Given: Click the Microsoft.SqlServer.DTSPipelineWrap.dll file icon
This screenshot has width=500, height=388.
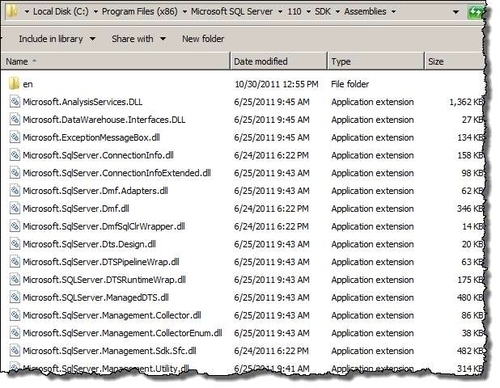Looking at the screenshot, I should pos(14,262).
